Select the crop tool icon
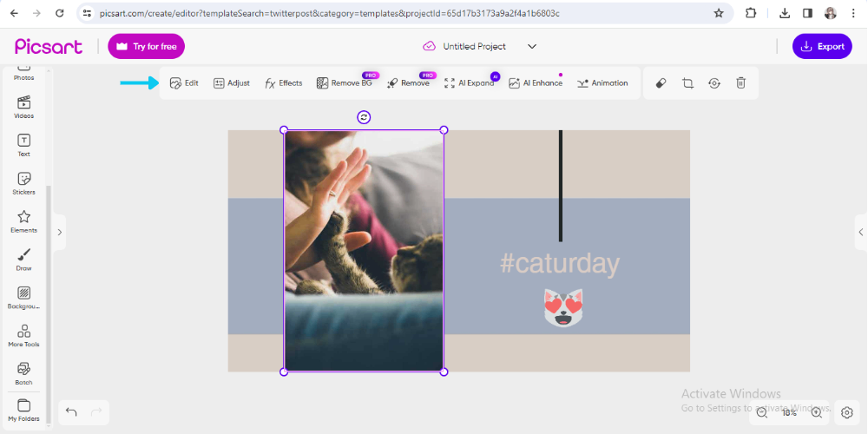This screenshot has height=434, width=868. click(687, 83)
